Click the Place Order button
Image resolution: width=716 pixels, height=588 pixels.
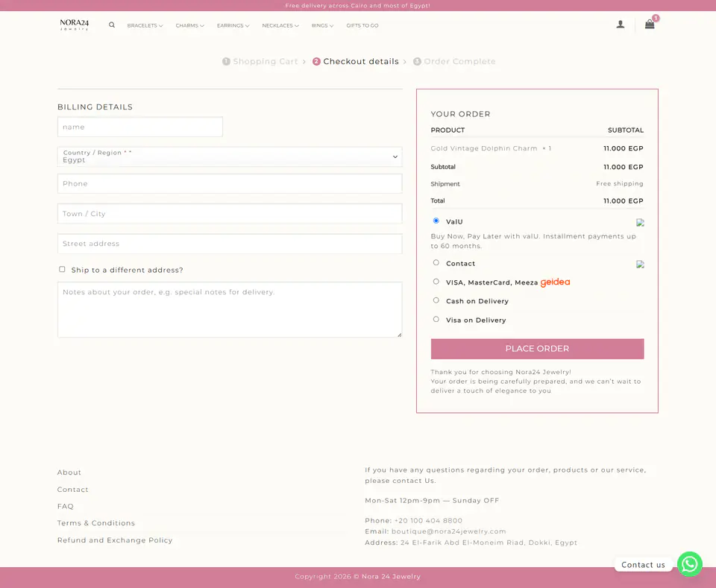click(x=537, y=349)
